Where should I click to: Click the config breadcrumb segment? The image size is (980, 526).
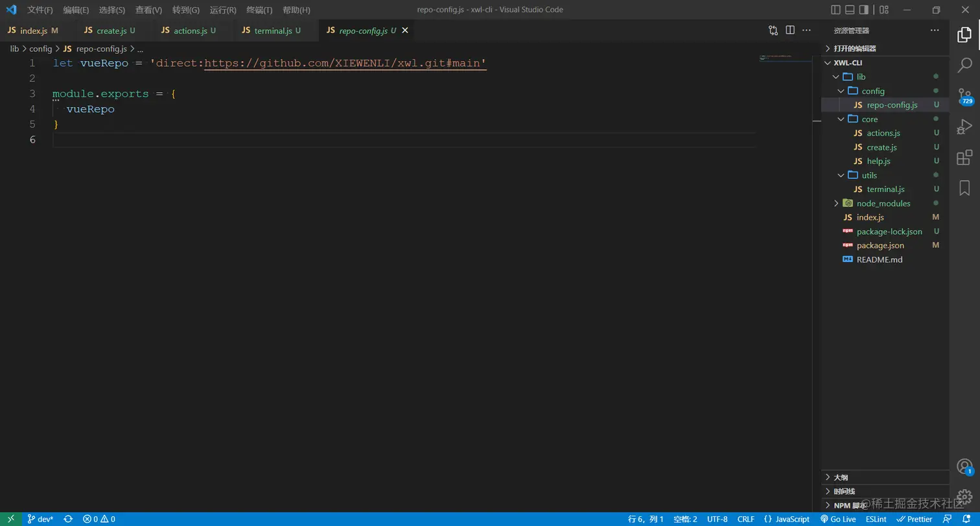pyautogui.click(x=40, y=49)
